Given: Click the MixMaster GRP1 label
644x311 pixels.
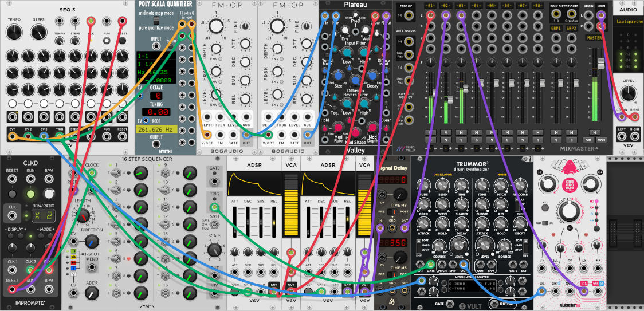Looking at the screenshot, I should pos(556,28).
